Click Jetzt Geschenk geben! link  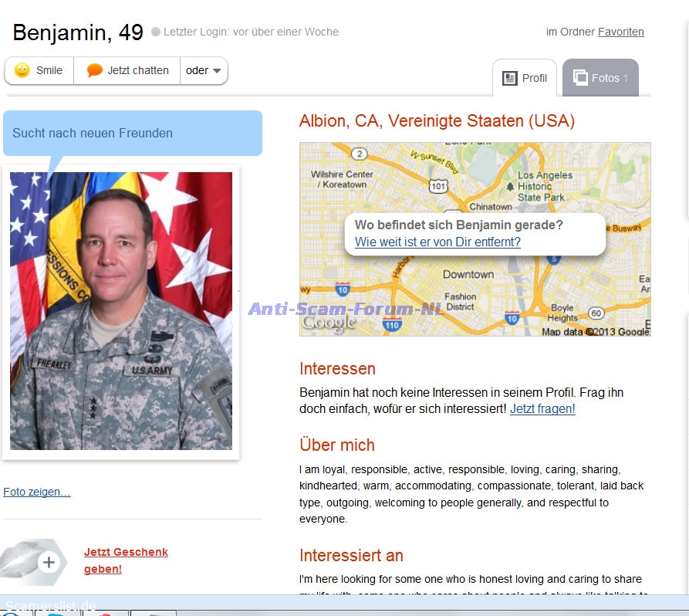(126, 560)
